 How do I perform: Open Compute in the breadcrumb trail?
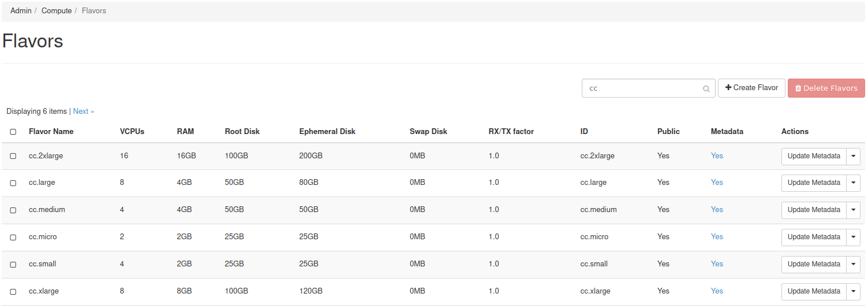pos(57,11)
